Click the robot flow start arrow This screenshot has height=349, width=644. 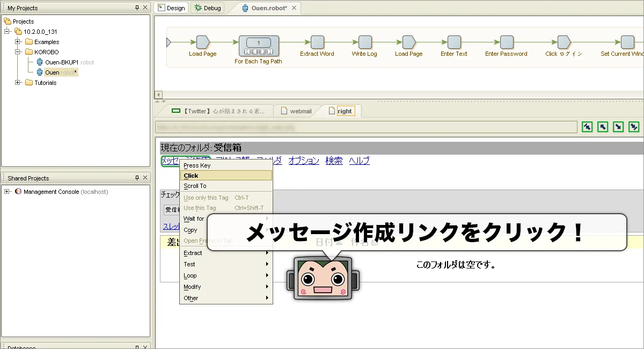click(169, 42)
